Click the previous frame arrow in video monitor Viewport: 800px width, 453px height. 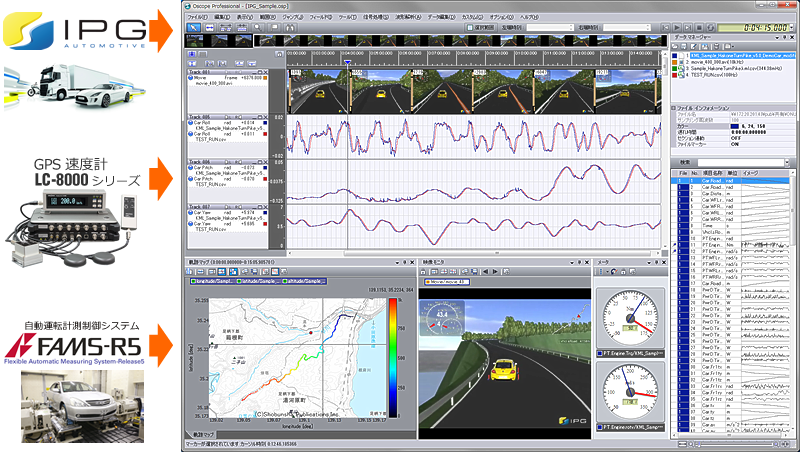click(x=485, y=272)
